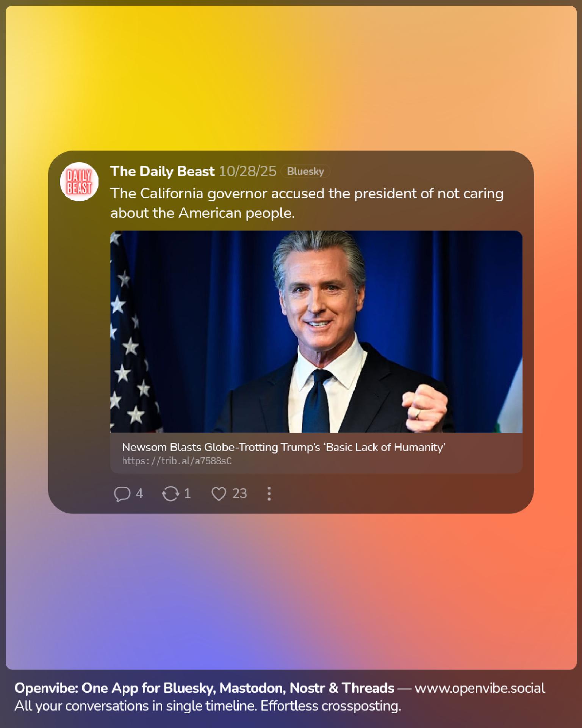Click the Openvibe One App footer title
The width and height of the screenshot is (582, 728).
[204, 688]
